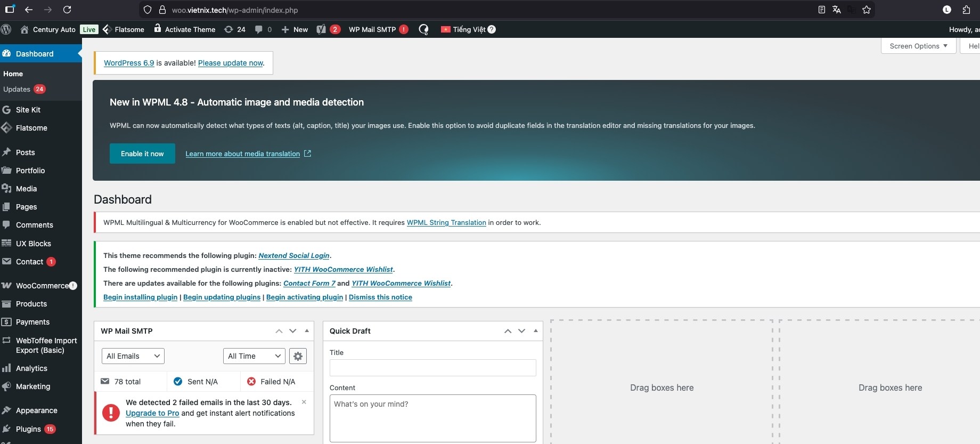Open updates refresh icon showing 24

point(228,29)
